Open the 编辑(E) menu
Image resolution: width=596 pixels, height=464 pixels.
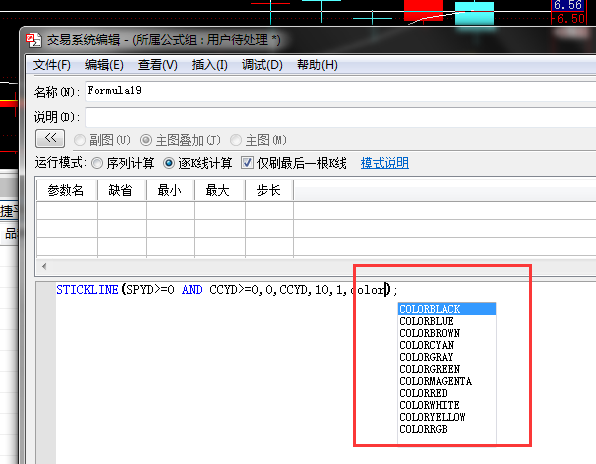[x=104, y=65]
